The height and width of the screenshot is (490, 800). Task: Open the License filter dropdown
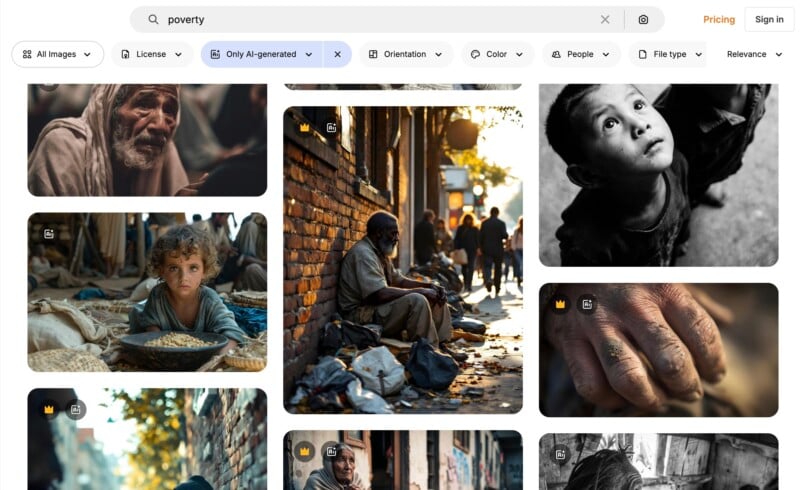[x=152, y=54]
